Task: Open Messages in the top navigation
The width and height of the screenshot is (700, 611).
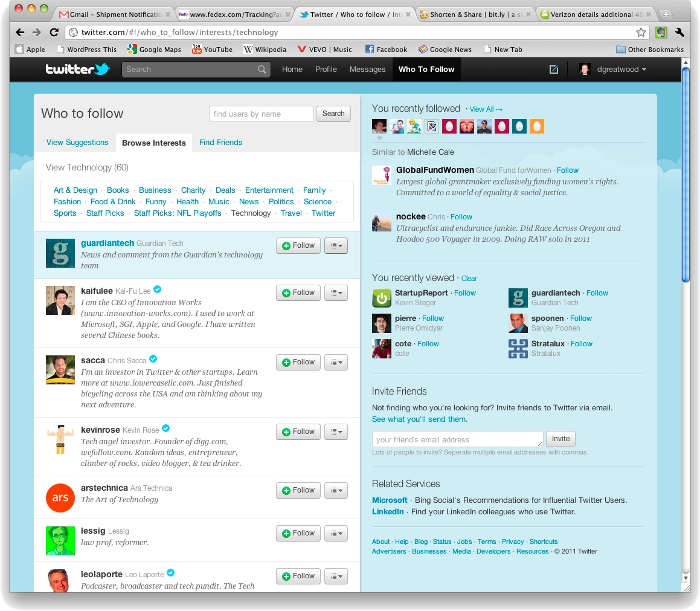Action: coord(367,70)
